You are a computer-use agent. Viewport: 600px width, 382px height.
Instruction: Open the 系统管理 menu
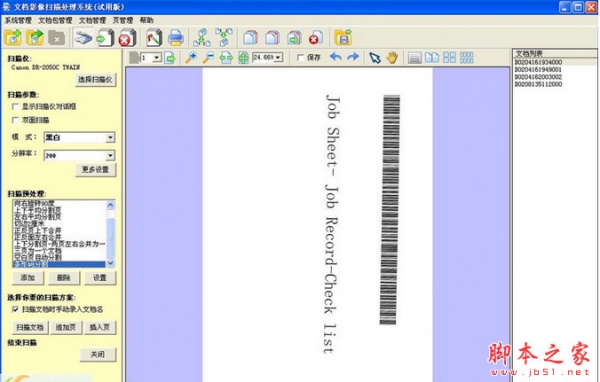18,20
